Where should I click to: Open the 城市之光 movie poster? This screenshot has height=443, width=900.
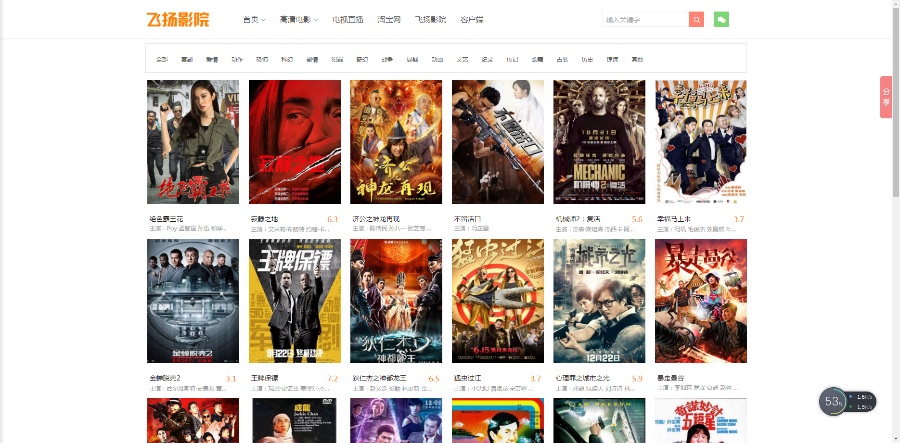[x=599, y=301]
